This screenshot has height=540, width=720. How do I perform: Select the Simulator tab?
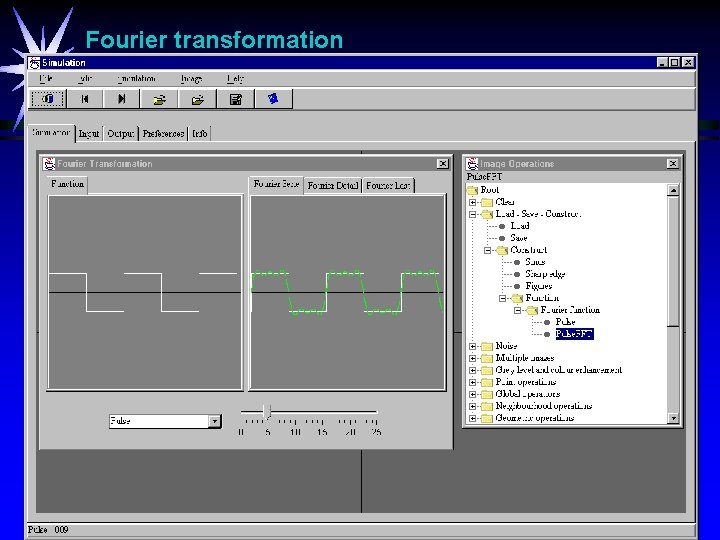coord(51,133)
